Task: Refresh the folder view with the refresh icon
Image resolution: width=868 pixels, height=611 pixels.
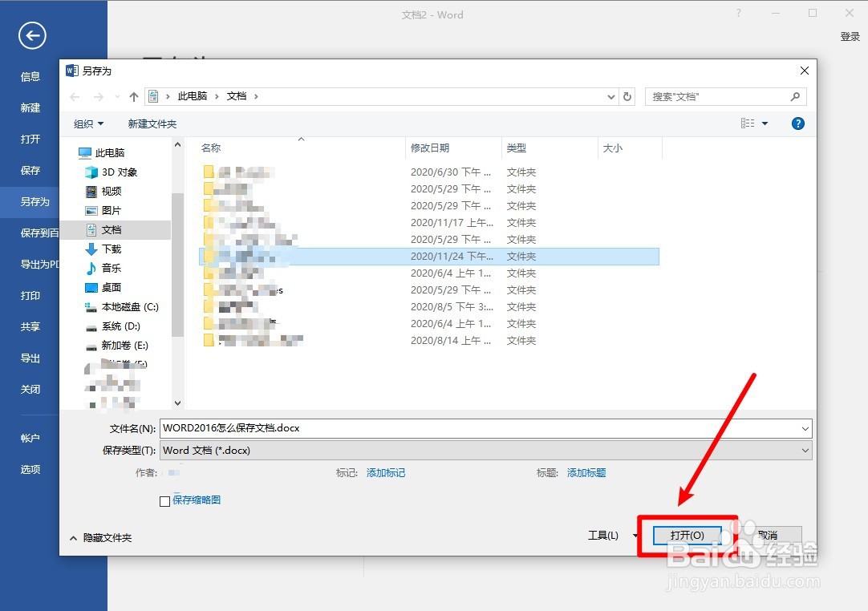Action: [x=628, y=96]
